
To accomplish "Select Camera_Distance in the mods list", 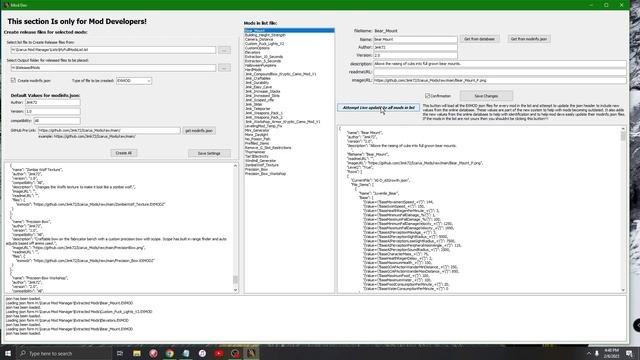I will (x=289, y=39).
